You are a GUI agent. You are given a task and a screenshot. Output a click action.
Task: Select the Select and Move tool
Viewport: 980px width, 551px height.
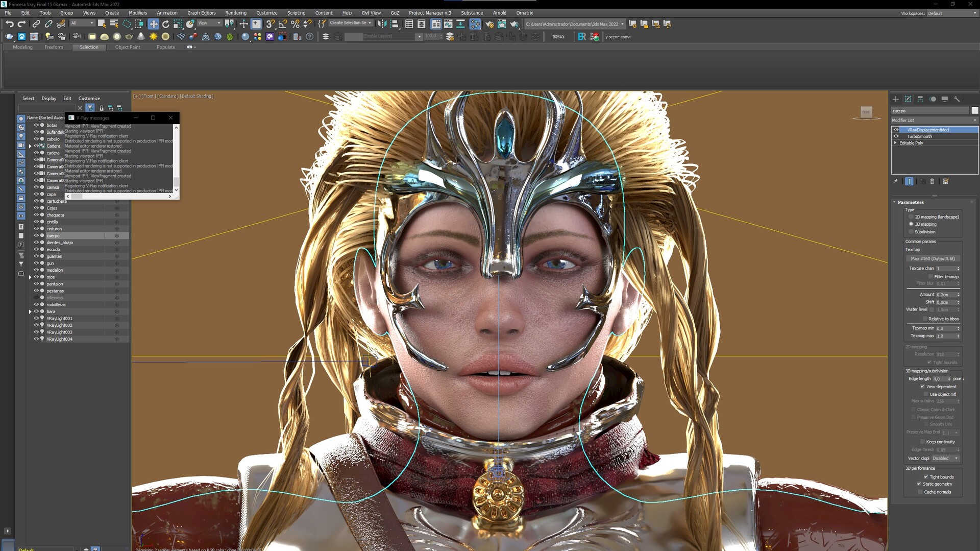[x=154, y=24]
